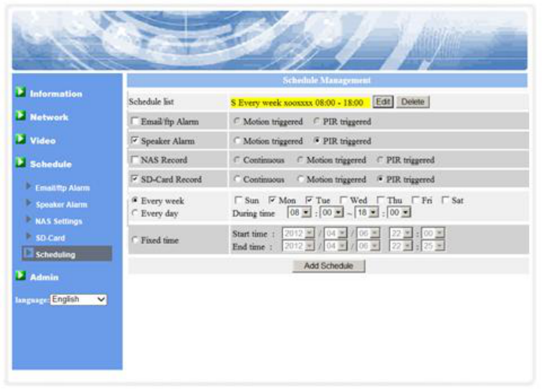544x392 pixels.
Task: Select Continuous for NAS Record
Action: (x=237, y=159)
